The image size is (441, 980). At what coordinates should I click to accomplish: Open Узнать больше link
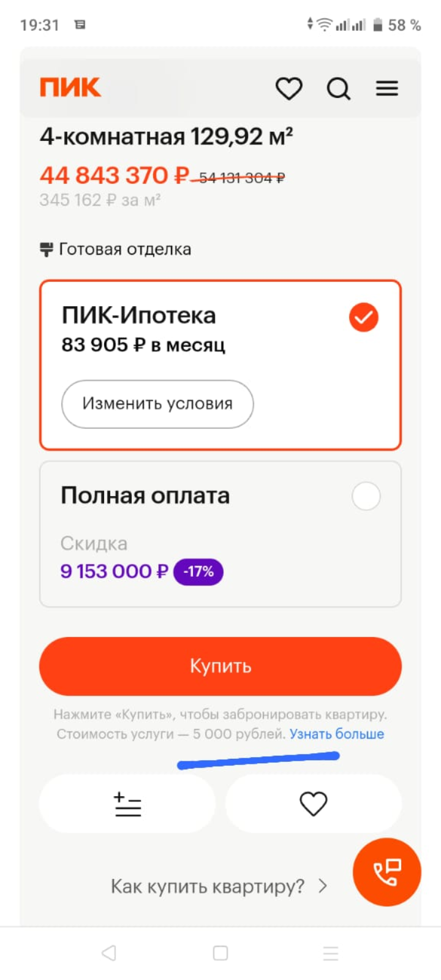point(337,734)
